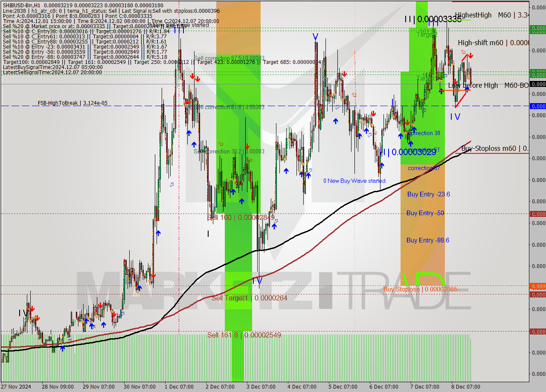The height and width of the screenshot is (392, 546).
Task: Click the blue price tag on price axis
Action: [537, 106]
